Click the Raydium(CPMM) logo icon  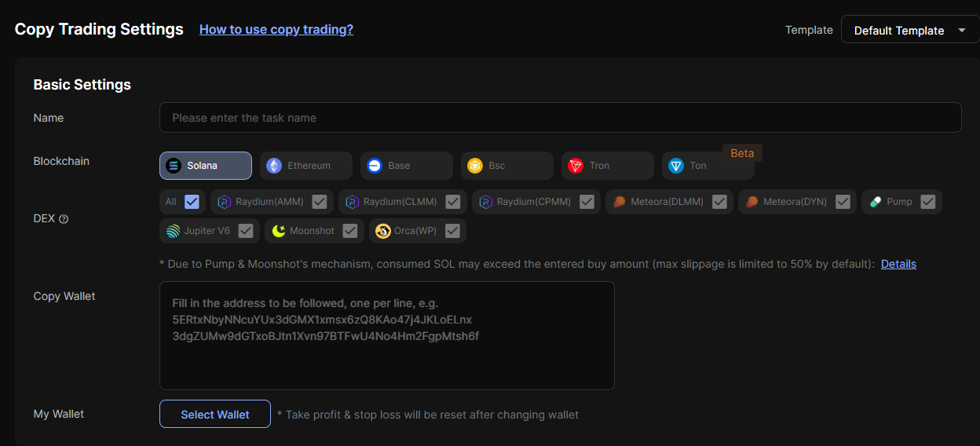(x=485, y=202)
